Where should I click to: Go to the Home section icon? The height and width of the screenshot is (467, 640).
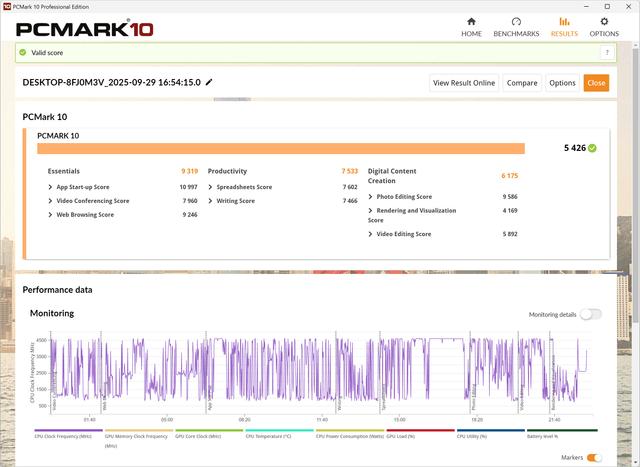[471, 22]
